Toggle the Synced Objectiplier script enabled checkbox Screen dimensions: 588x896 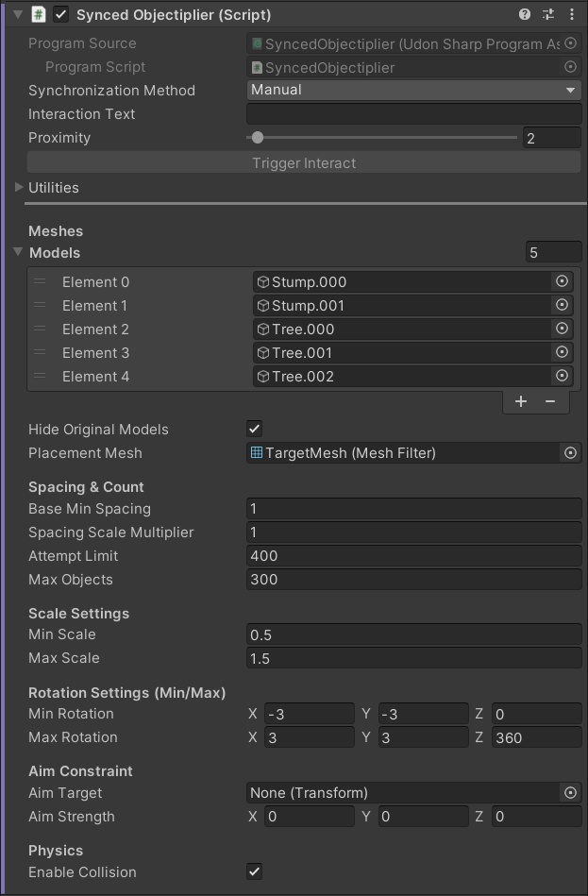point(61,14)
